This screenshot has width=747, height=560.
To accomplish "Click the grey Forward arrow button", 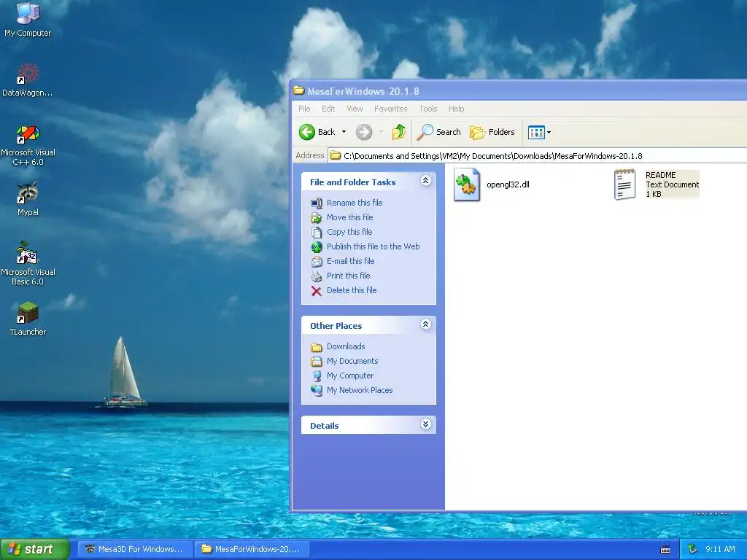I will pyautogui.click(x=364, y=132).
